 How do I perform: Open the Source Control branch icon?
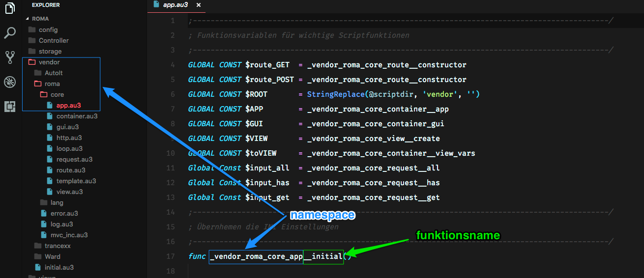click(x=10, y=57)
